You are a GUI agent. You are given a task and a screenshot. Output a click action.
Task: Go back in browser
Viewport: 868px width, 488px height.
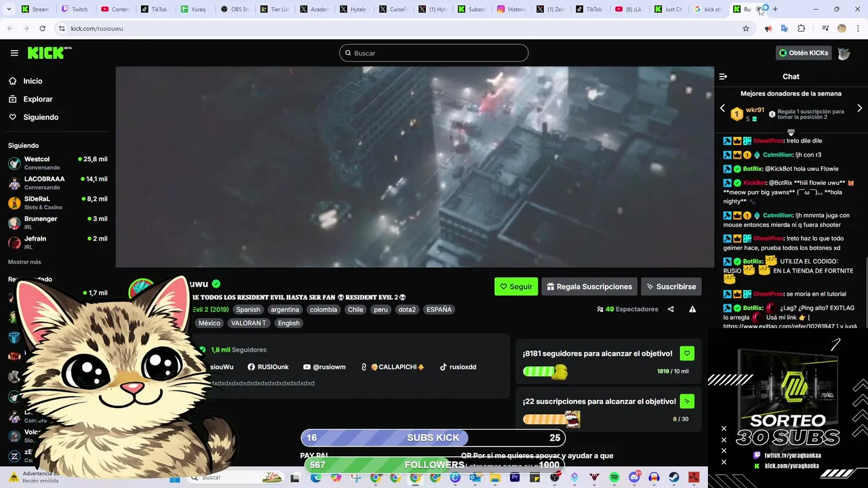pos(9,28)
